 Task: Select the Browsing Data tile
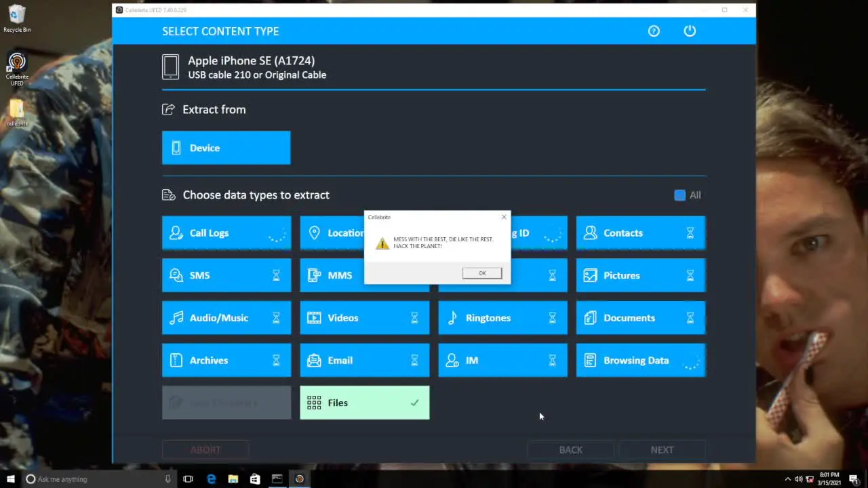click(x=640, y=361)
